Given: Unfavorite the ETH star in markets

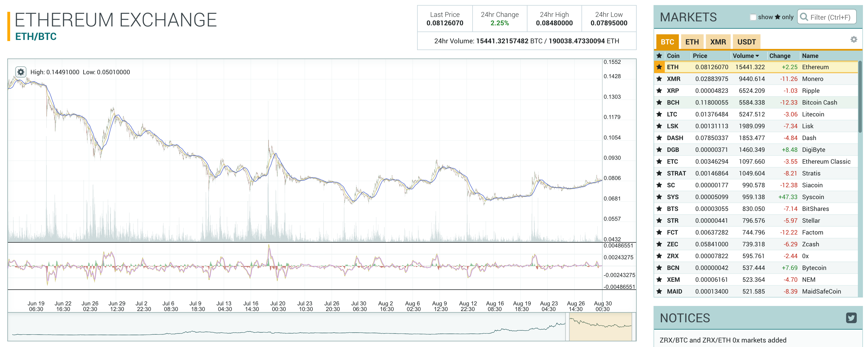Looking at the screenshot, I should (x=659, y=67).
